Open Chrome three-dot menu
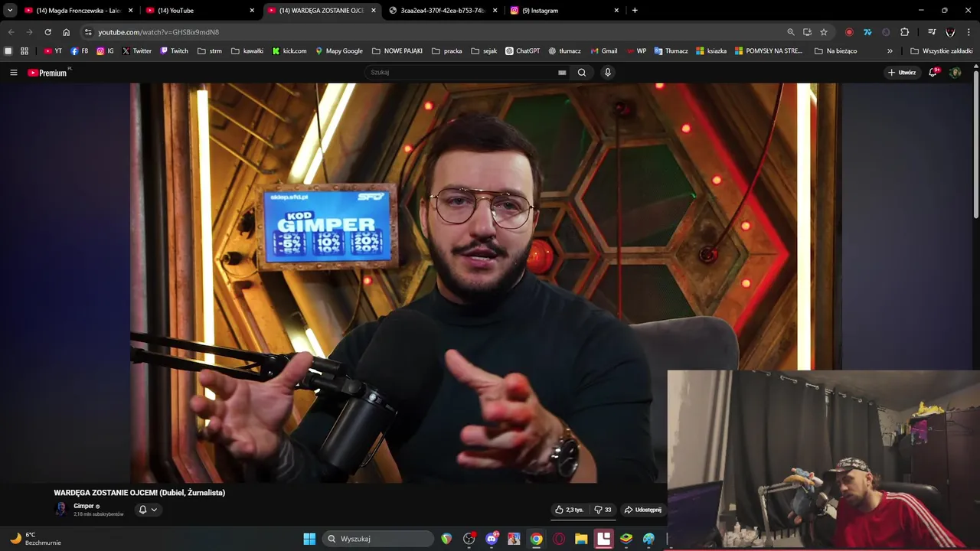This screenshot has width=980, height=551. [x=969, y=32]
